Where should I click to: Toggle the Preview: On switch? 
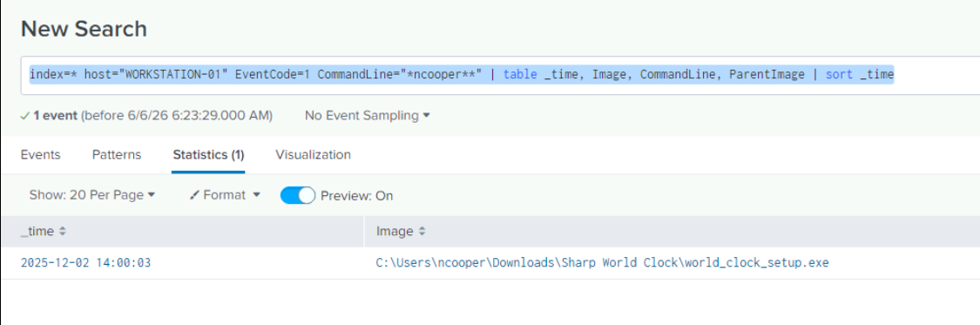click(298, 196)
